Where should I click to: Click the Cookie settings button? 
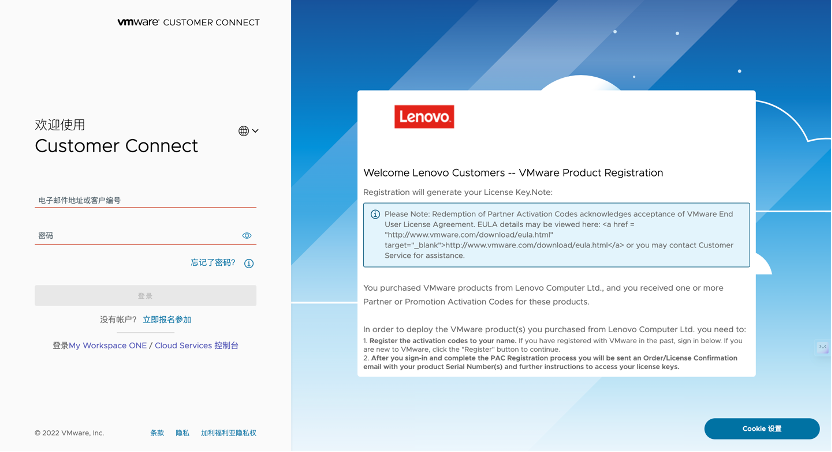(762, 429)
